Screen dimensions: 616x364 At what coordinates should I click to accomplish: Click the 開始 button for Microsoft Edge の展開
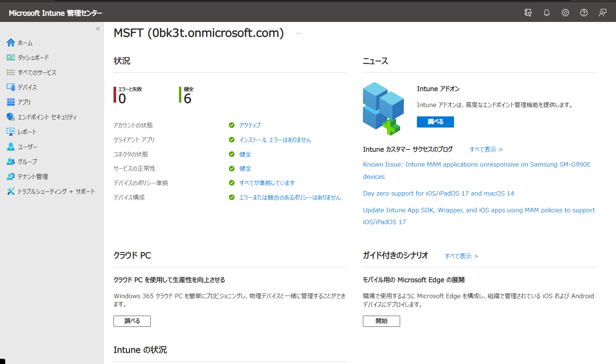(382, 321)
